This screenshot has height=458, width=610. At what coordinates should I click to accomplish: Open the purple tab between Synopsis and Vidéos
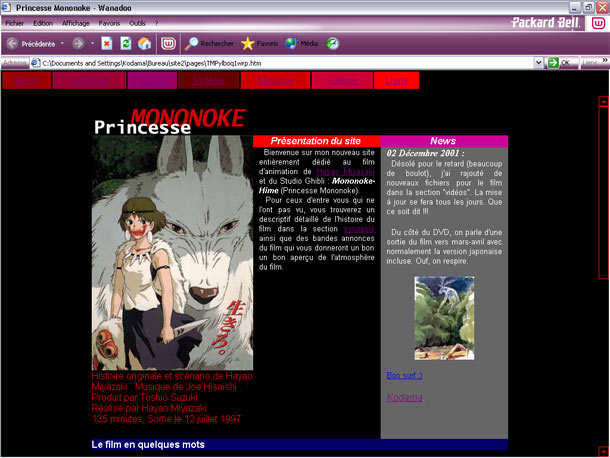(152, 81)
